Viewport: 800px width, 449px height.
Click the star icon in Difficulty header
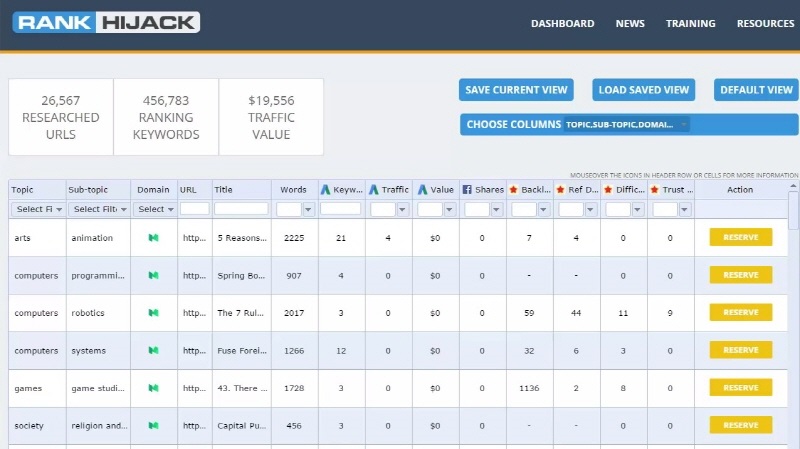[x=608, y=190]
